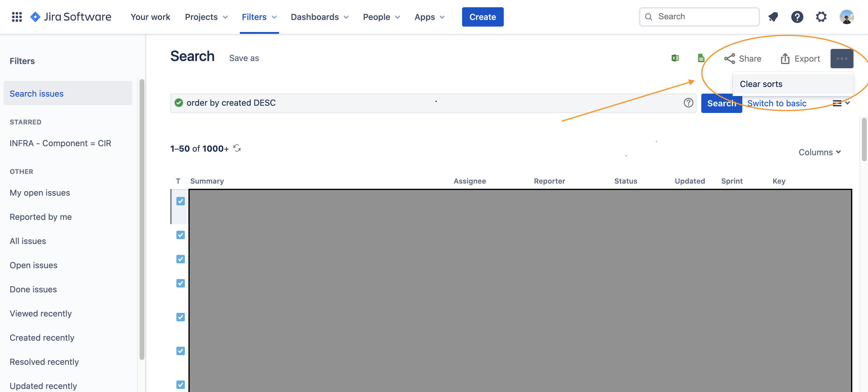
Task: Sort by the Updated column header
Action: coord(690,181)
